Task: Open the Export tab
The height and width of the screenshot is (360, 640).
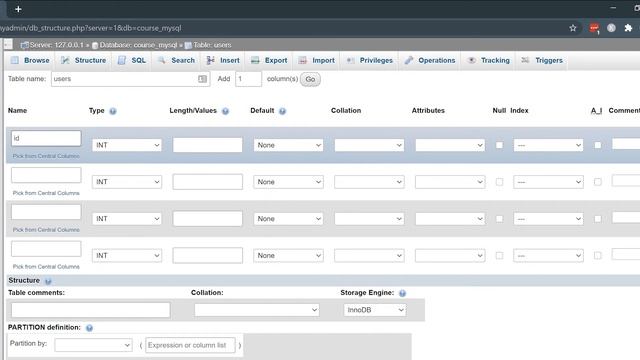Action: pyautogui.click(x=269, y=60)
